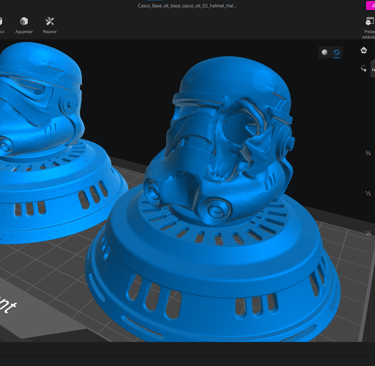This screenshot has height=366, width=375.
Task: Select the partially visible hollow tool icon
Action: coord(1,25)
